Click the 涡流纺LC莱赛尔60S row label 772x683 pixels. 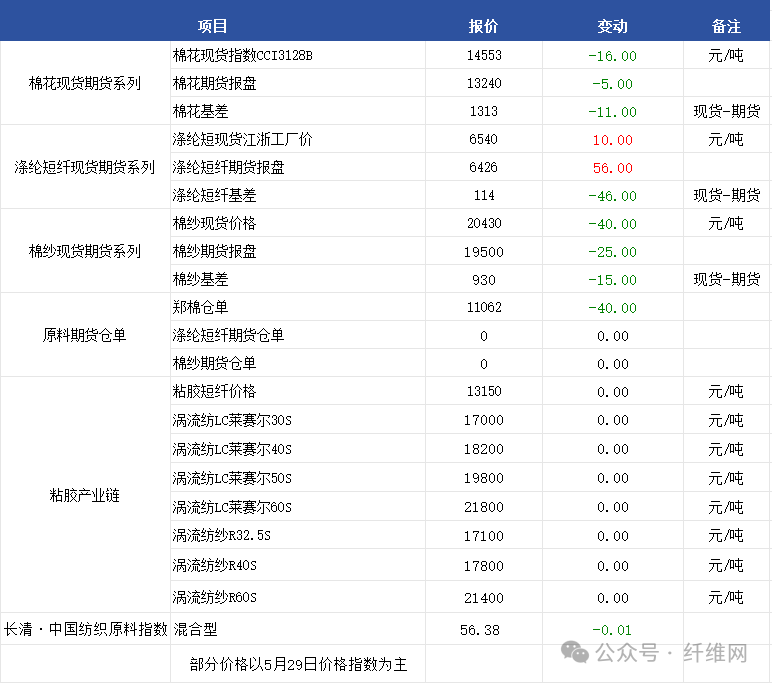pos(232,507)
